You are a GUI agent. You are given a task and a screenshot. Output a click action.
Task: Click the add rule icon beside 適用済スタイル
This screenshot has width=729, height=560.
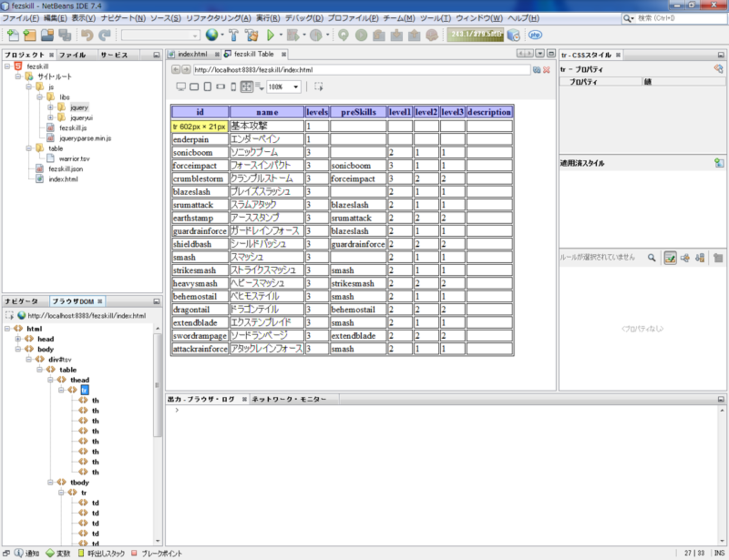[719, 163]
